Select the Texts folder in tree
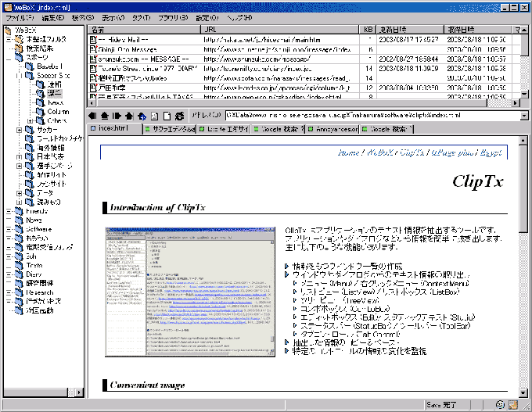 point(34,265)
